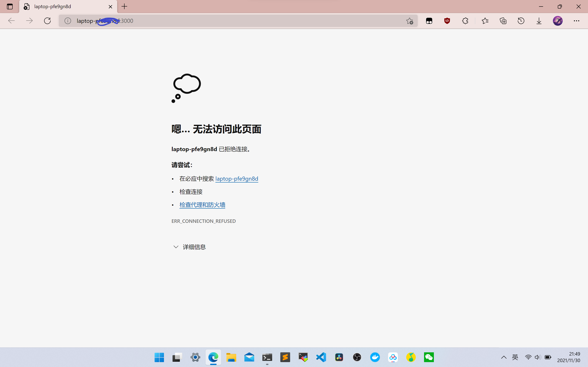
Task: Click 检查代理和防火墙 link
Action: click(202, 205)
